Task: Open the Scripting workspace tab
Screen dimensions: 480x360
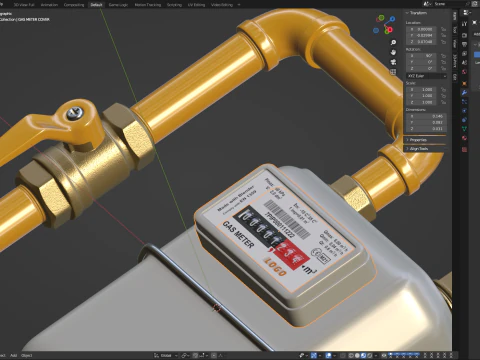Action: pyautogui.click(x=174, y=5)
